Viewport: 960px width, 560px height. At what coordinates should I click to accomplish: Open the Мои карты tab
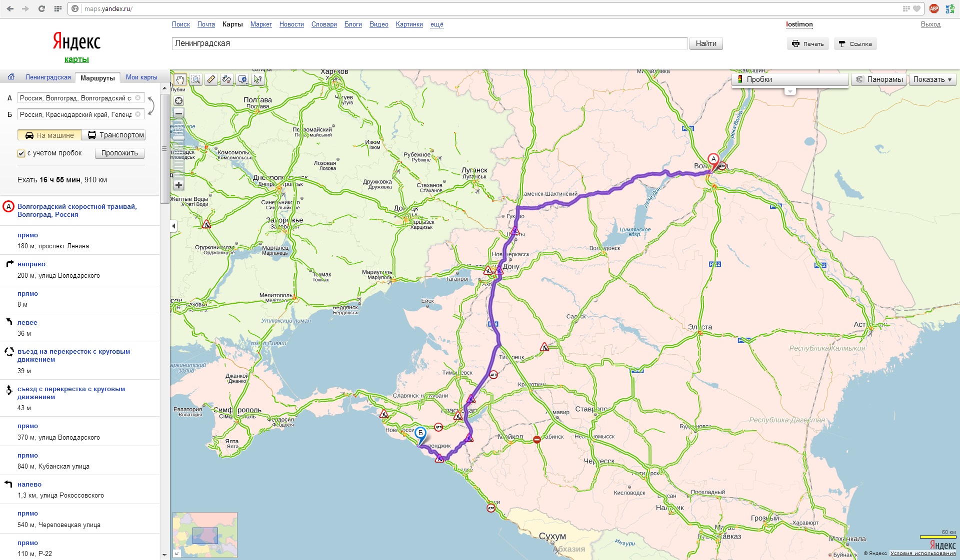click(141, 77)
